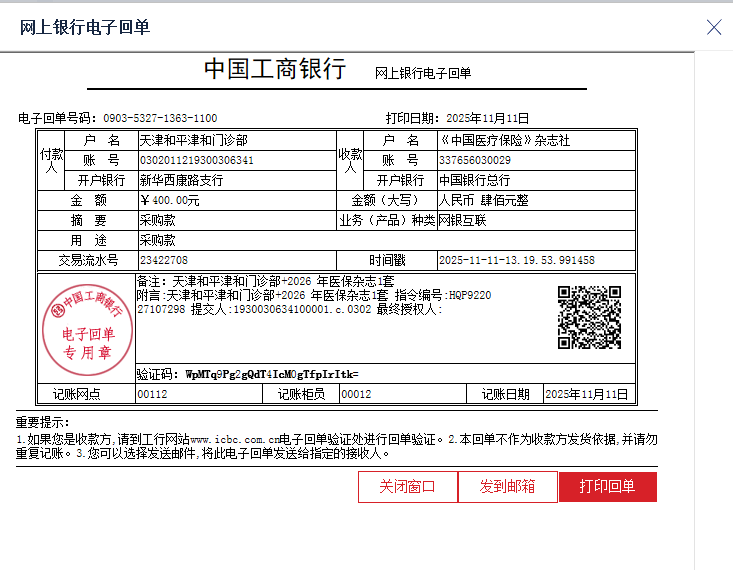The height and width of the screenshot is (570, 733).
Task: Click the electronic receipt number 0903-5327-1363-1100
Action: click(159, 118)
